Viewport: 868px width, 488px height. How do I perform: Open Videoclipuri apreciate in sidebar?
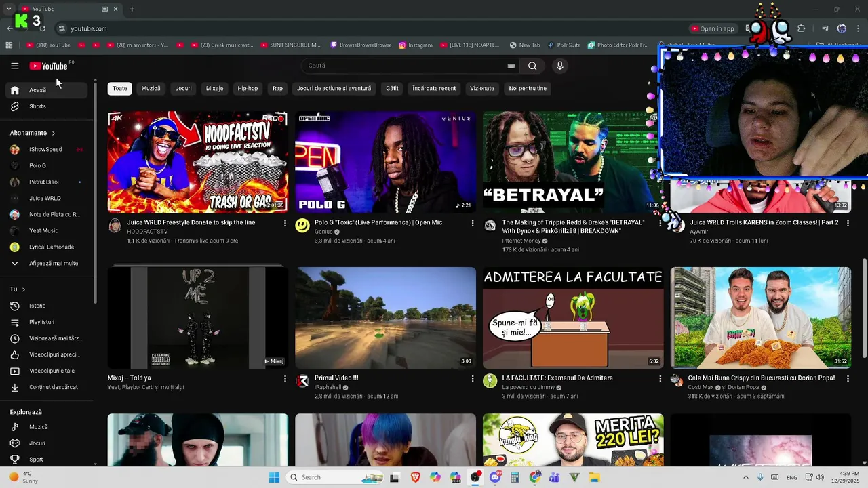click(47, 354)
